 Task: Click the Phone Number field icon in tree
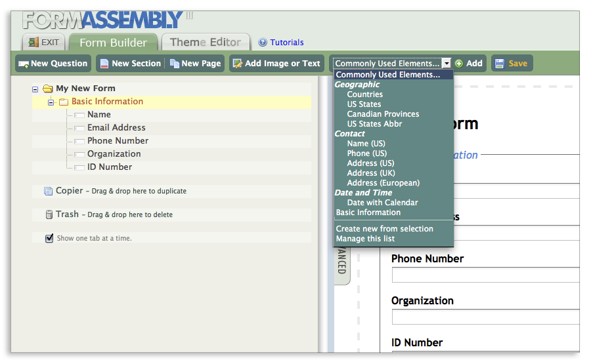pos(79,142)
